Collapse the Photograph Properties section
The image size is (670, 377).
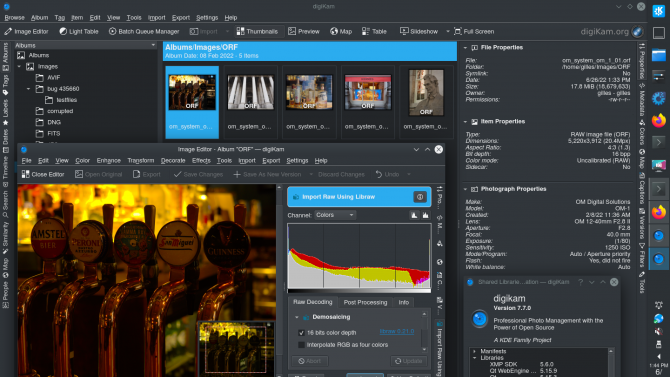[465, 189]
